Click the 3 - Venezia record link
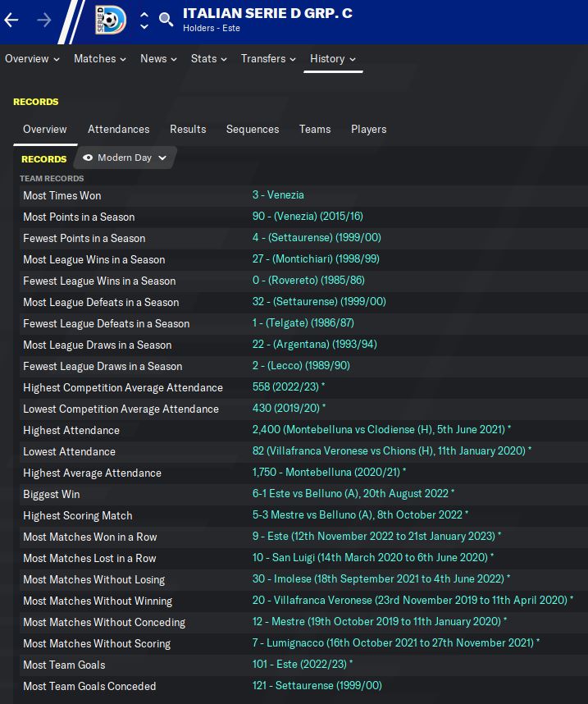 [x=278, y=195]
